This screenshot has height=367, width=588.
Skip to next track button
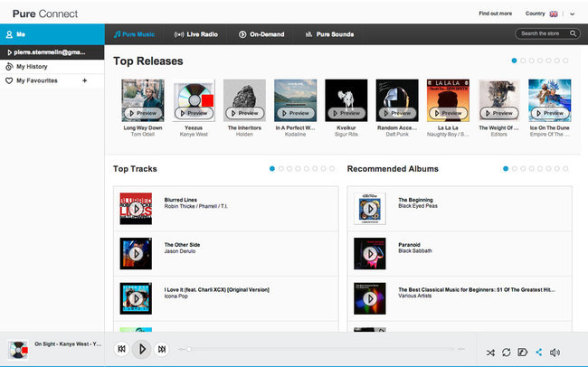162,349
